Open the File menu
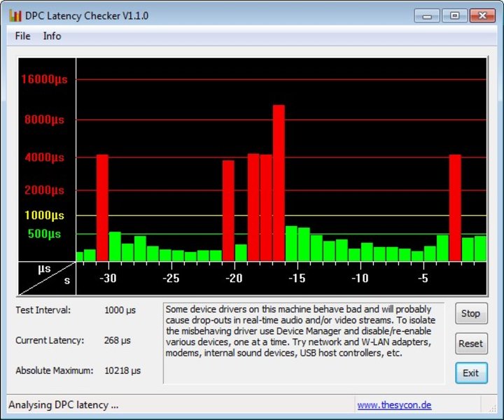 [x=22, y=36]
